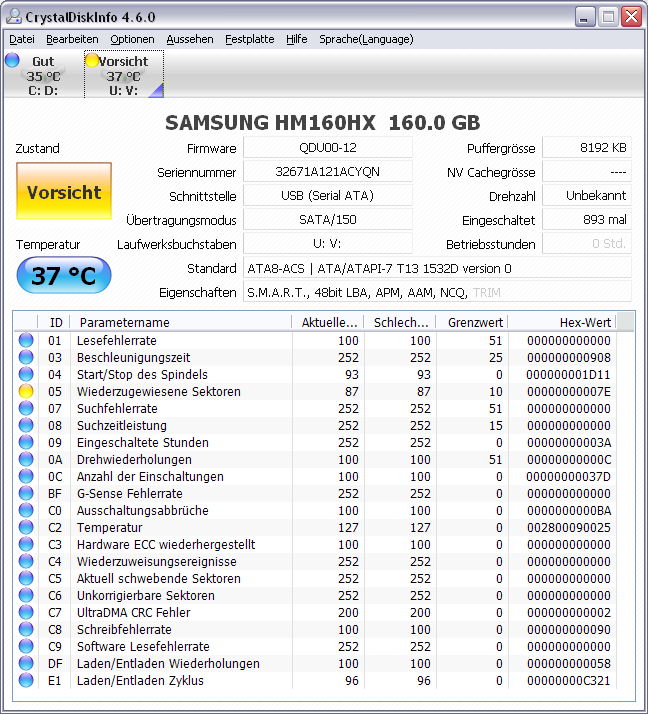Select hex value 002800090025 in Temperatur row
648x714 pixels.
[569, 528]
